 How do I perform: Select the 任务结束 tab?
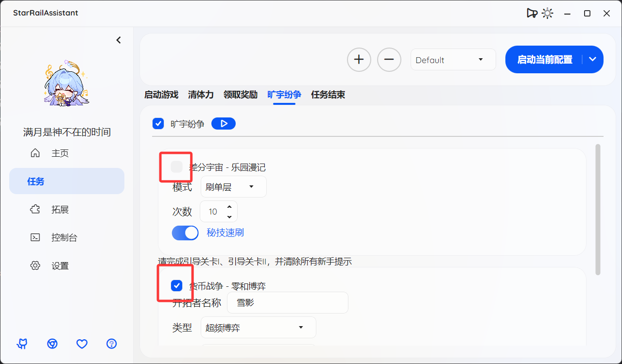[x=328, y=95]
